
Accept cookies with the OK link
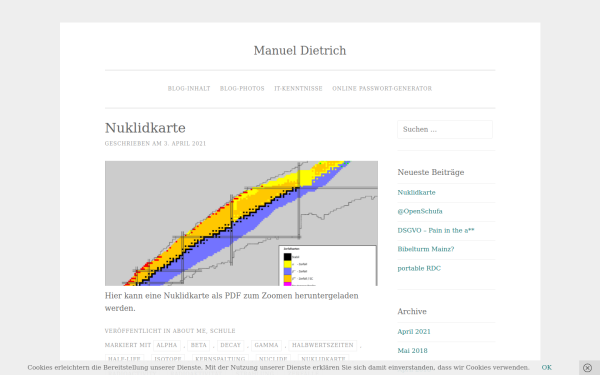coord(546,367)
